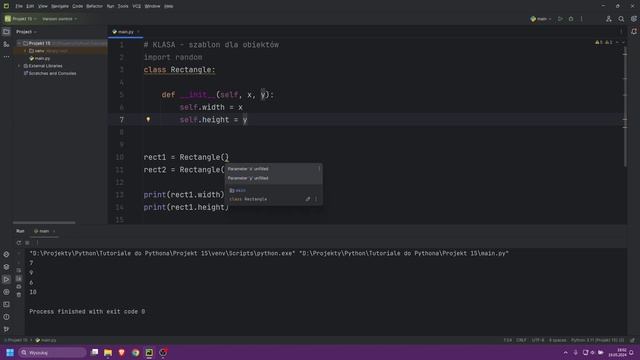Open the warnings inspection widget
Viewport: 640px width, 360px height.
point(604,42)
